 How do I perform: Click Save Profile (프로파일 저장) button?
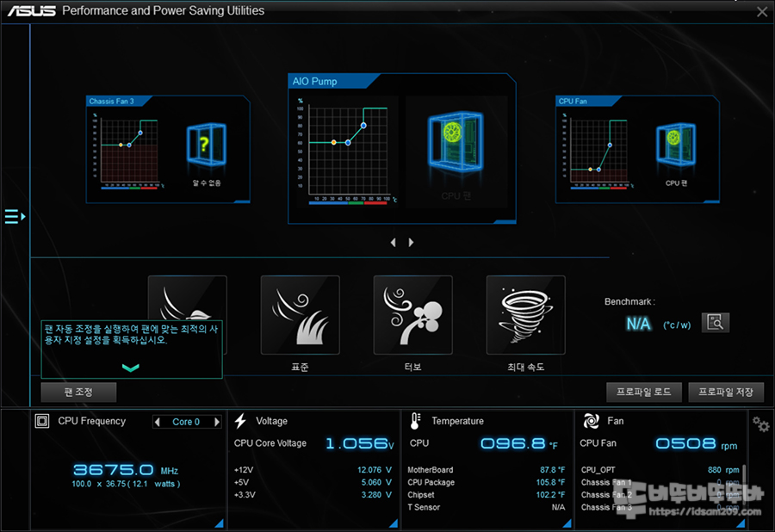(726, 393)
